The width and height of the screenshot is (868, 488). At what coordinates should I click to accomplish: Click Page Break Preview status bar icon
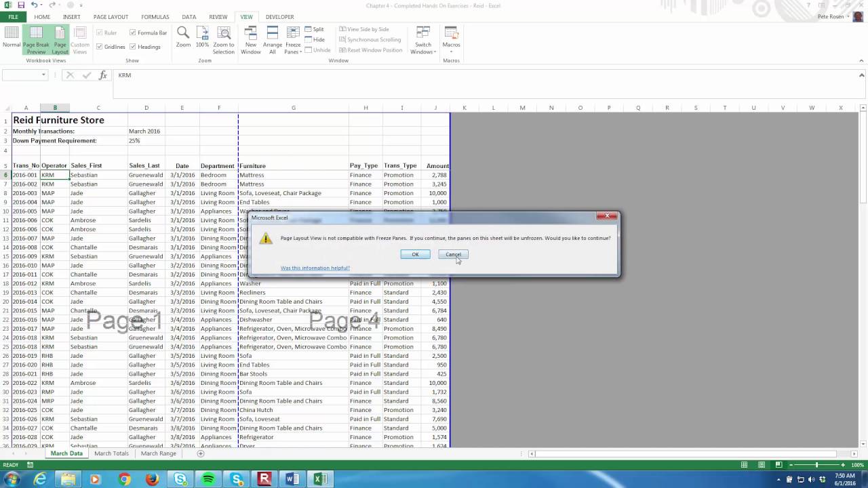780,464
